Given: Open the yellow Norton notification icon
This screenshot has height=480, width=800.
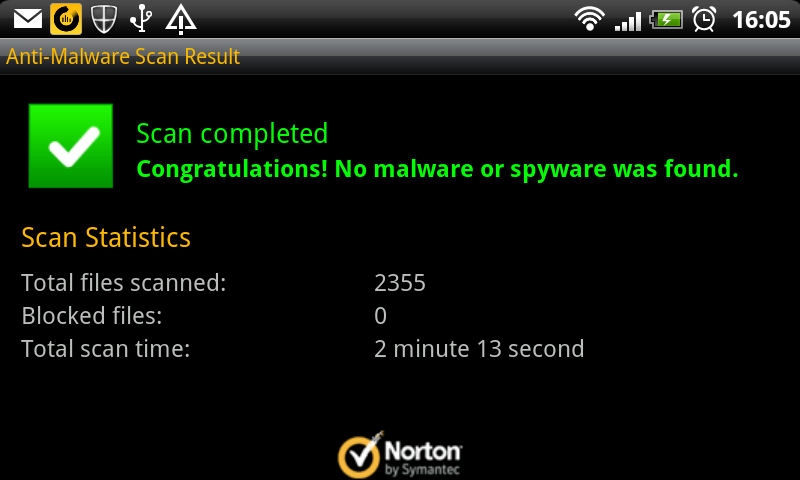Looking at the screenshot, I should click(66, 19).
